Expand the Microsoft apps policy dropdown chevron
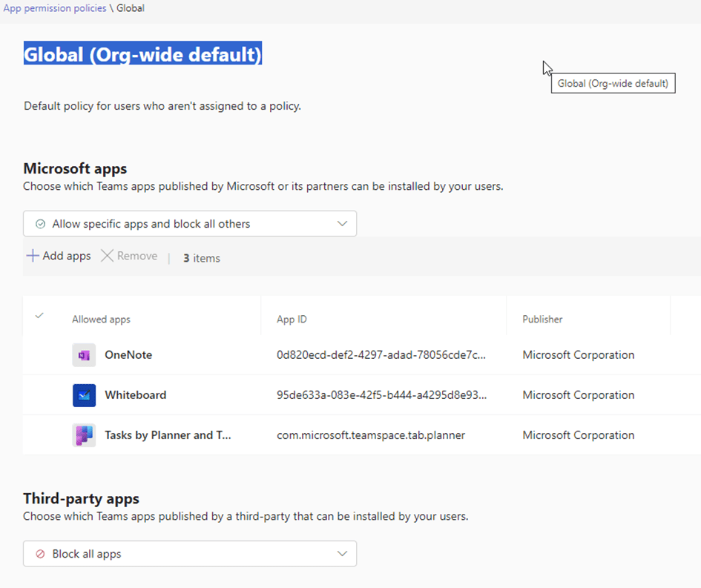Viewport: 701px width, 588px height. click(342, 224)
